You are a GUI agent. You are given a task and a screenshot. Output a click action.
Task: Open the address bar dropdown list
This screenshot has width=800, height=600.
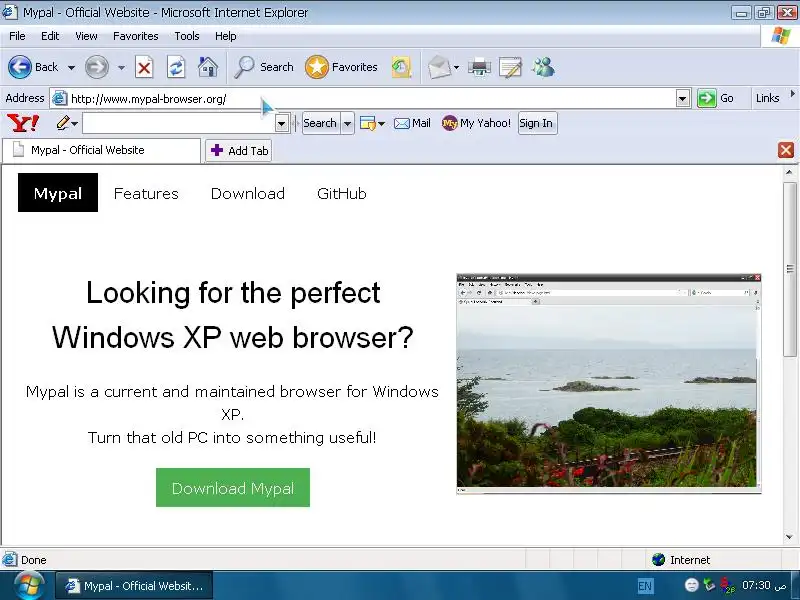point(683,98)
